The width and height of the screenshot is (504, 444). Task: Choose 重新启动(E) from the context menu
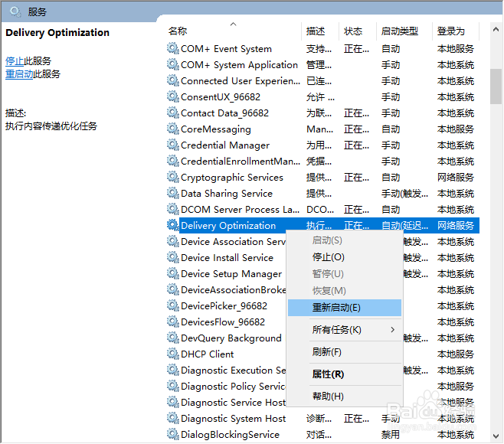pos(336,308)
